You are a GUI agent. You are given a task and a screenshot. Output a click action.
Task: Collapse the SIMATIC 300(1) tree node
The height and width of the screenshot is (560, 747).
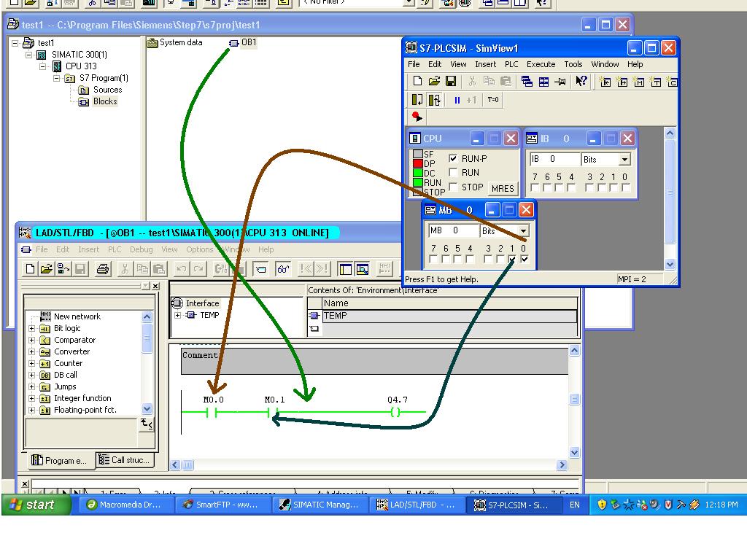pyautogui.click(x=29, y=55)
